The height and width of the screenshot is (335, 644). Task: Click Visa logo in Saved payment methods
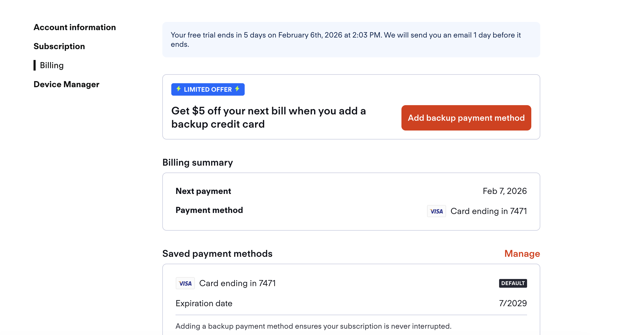185,283
